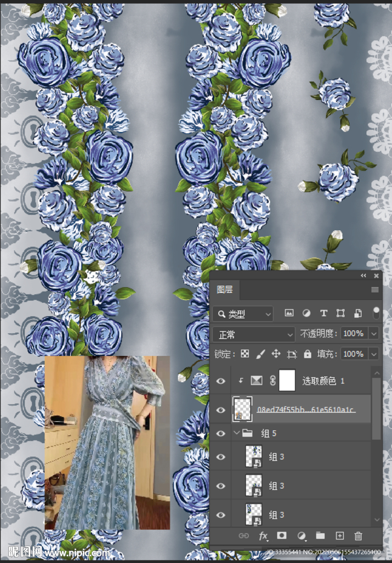Click the layers list scrollbar thumb
Viewport: 392px width, 563px height.
coord(376,409)
